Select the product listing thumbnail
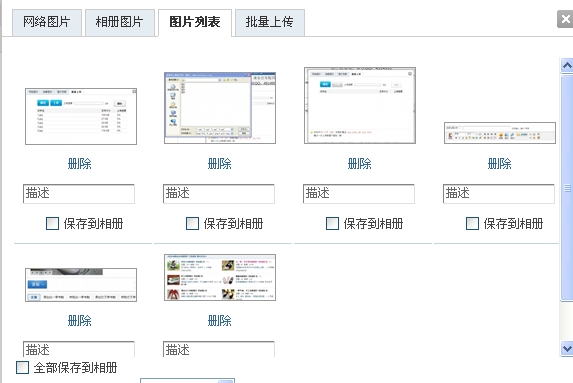 [x=220, y=277]
